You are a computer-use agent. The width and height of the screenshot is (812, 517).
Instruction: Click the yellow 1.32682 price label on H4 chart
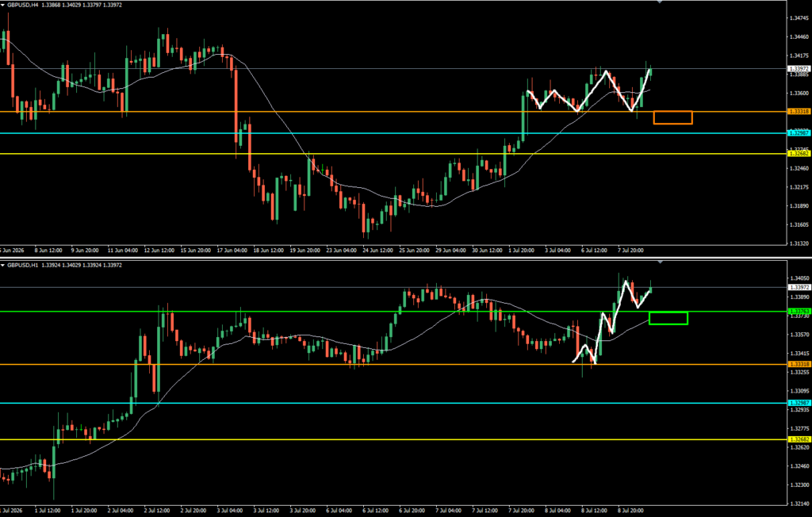(x=799, y=153)
